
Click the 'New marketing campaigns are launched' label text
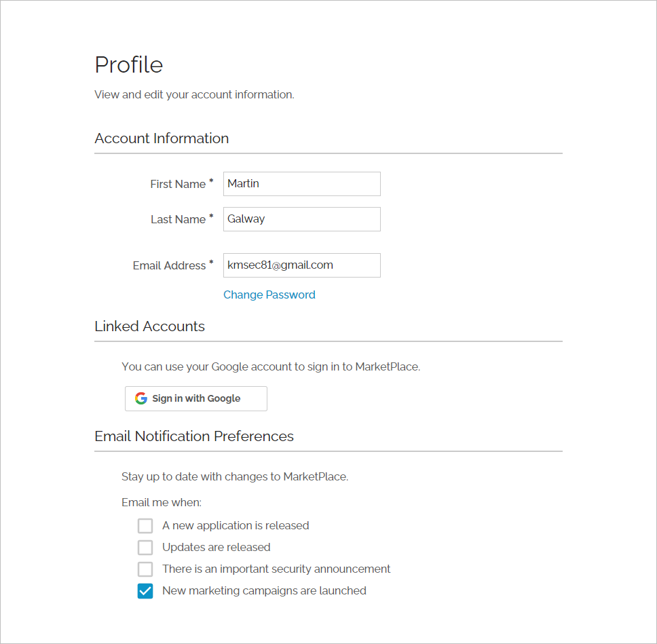(265, 591)
